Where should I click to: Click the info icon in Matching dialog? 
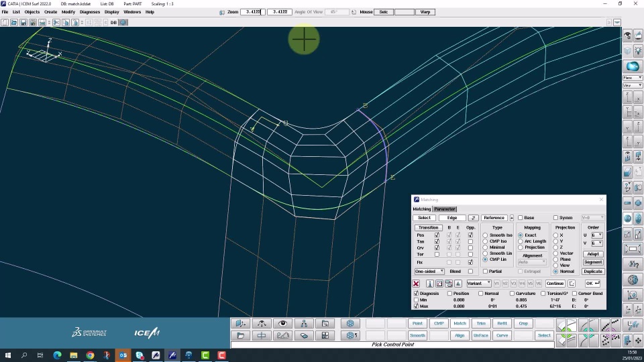pyautogui.click(x=429, y=284)
